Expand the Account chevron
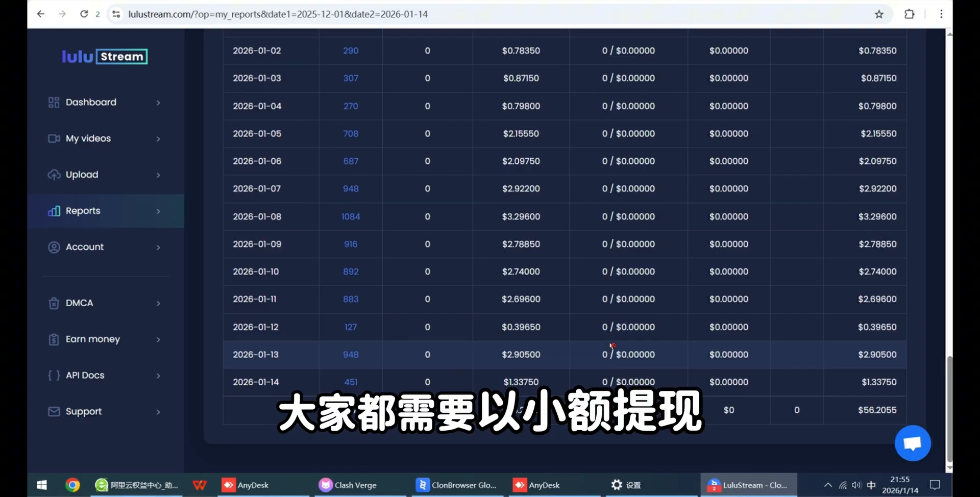 tap(158, 247)
